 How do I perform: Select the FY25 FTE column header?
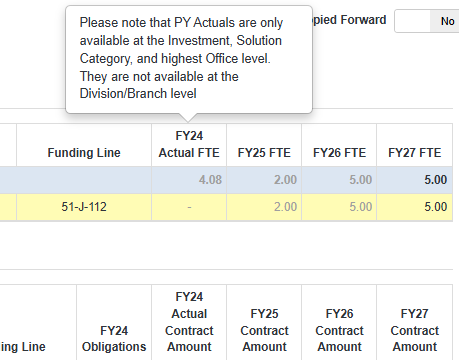(x=264, y=153)
